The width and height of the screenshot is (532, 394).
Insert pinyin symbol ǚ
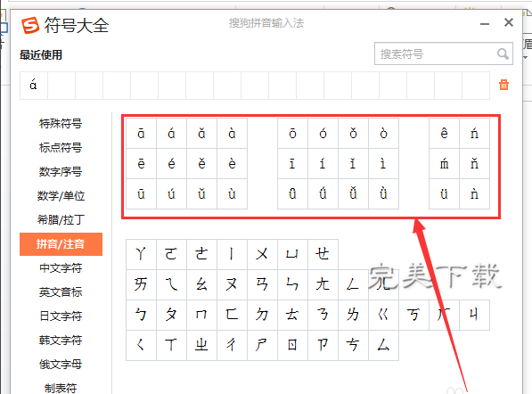353,193
